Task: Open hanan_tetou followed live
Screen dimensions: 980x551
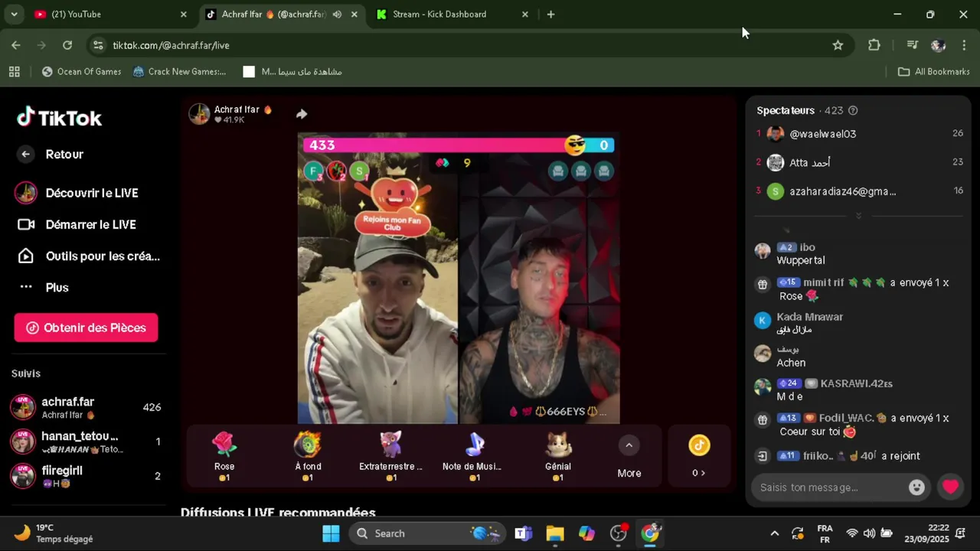Action: (x=86, y=442)
